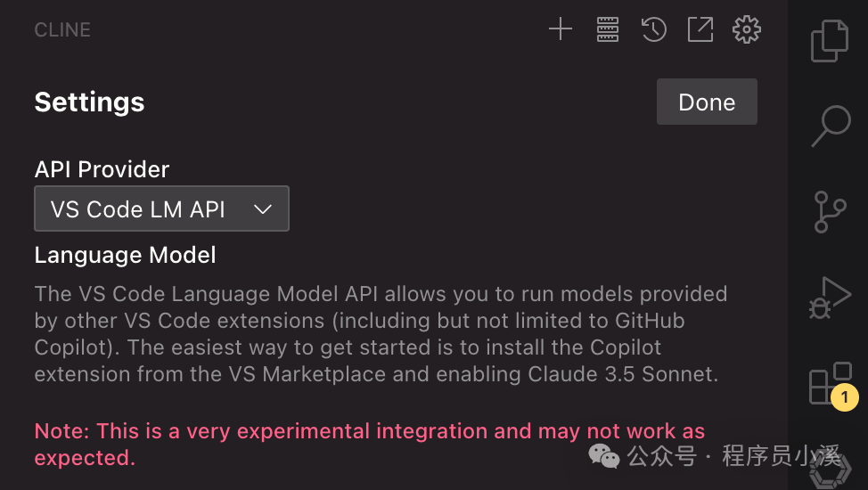Open the Run and Debug view
The height and width of the screenshot is (490, 868).
830,298
